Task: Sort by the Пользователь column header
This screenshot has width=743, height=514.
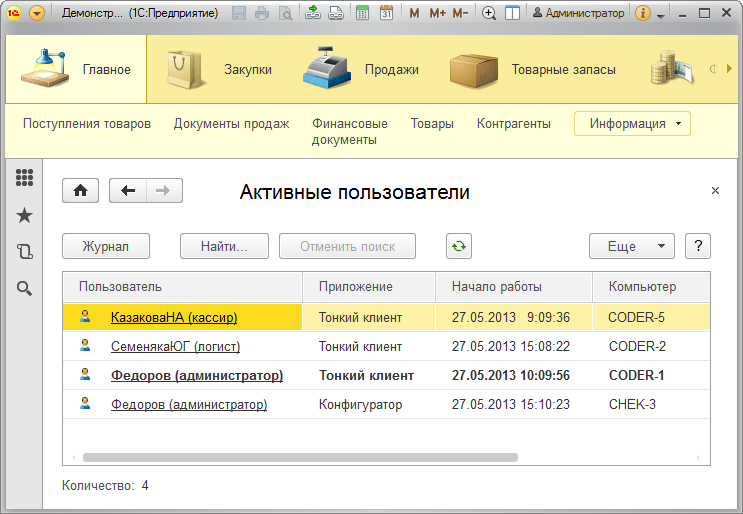Action: coord(182,287)
